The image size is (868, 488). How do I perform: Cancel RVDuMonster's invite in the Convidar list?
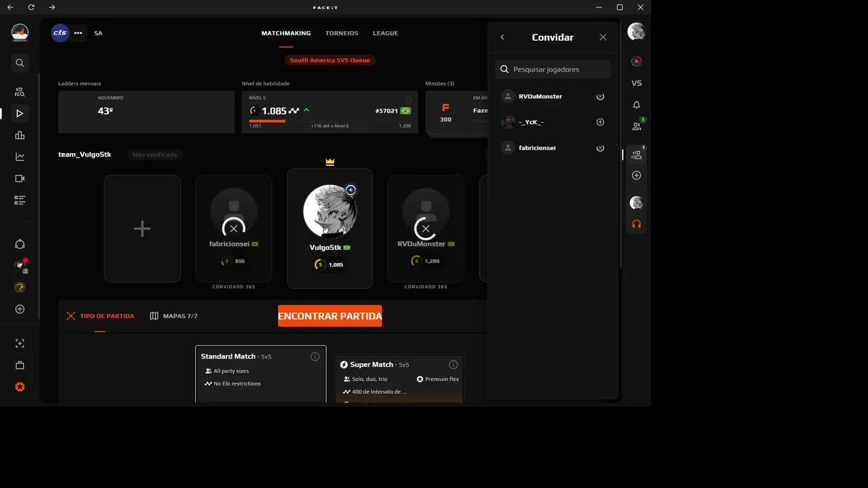tap(600, 96)
